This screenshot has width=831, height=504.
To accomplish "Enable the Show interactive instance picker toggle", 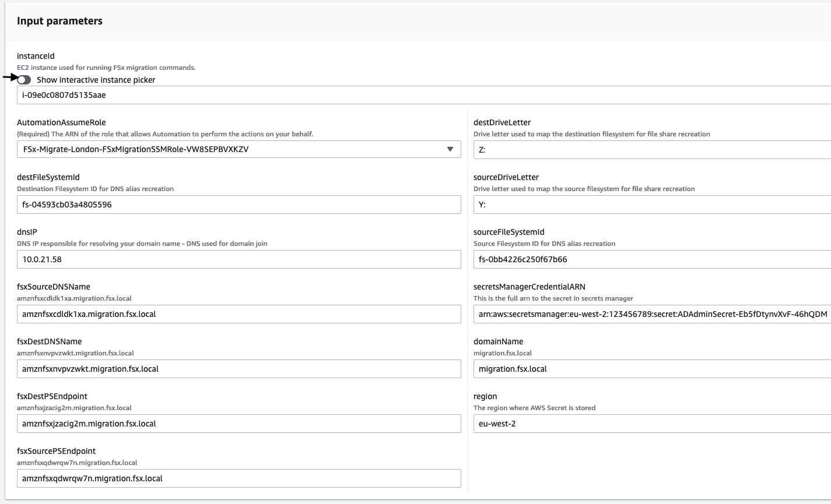I will point(23,80).
